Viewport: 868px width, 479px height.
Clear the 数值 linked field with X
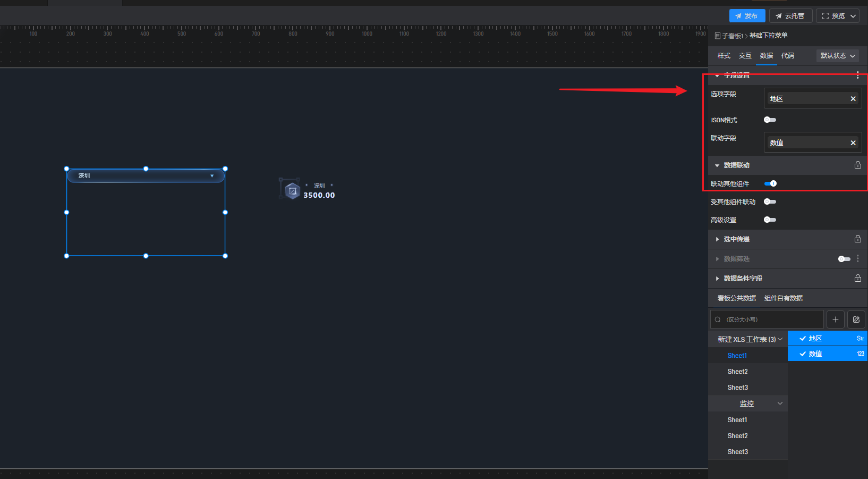tap(853, 143)
